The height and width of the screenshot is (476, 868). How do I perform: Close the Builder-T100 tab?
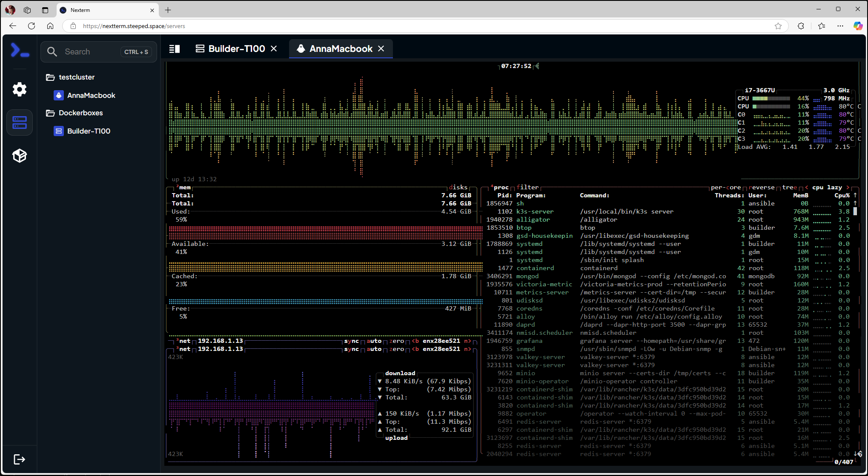274,49
